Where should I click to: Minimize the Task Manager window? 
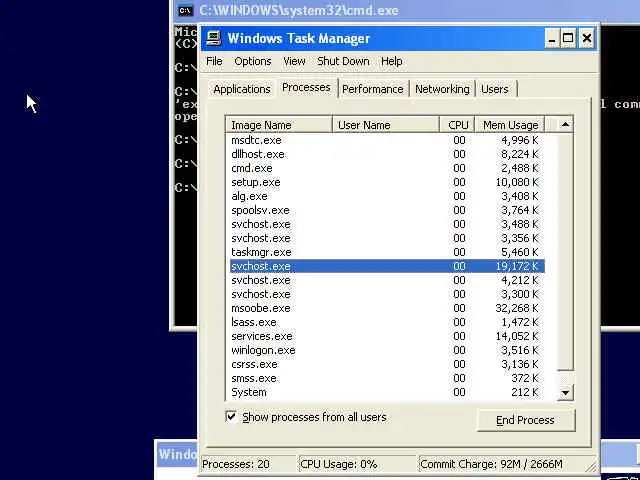[x=552, y=38]
